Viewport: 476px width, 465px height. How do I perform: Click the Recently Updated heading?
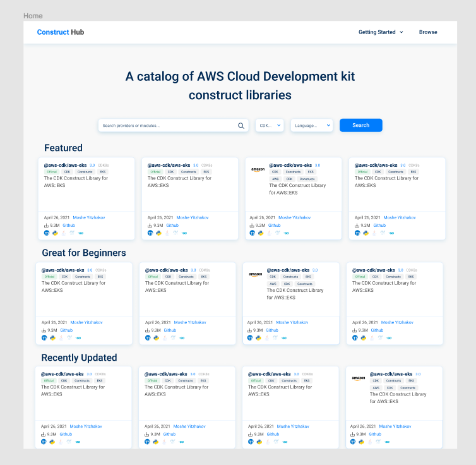tap(79, 358)
